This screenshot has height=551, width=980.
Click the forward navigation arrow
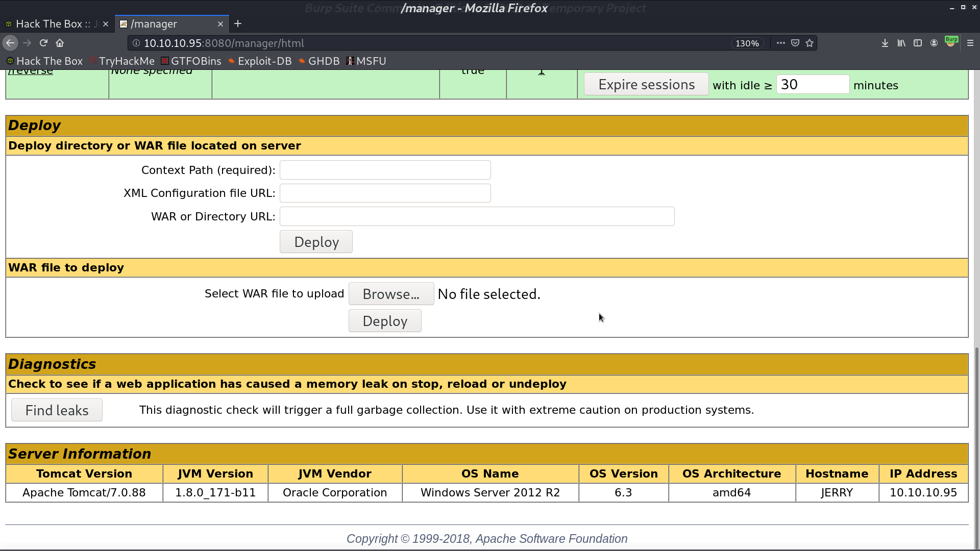(x=28, y=43)
